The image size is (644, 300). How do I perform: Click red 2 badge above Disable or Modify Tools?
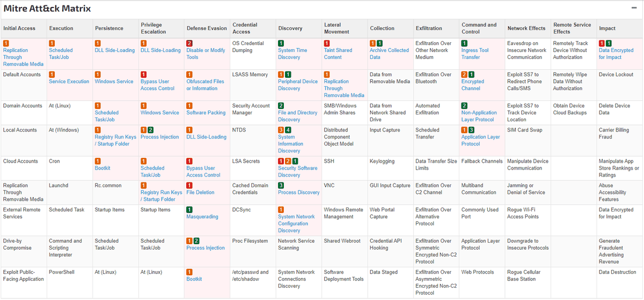pos(189,43)
